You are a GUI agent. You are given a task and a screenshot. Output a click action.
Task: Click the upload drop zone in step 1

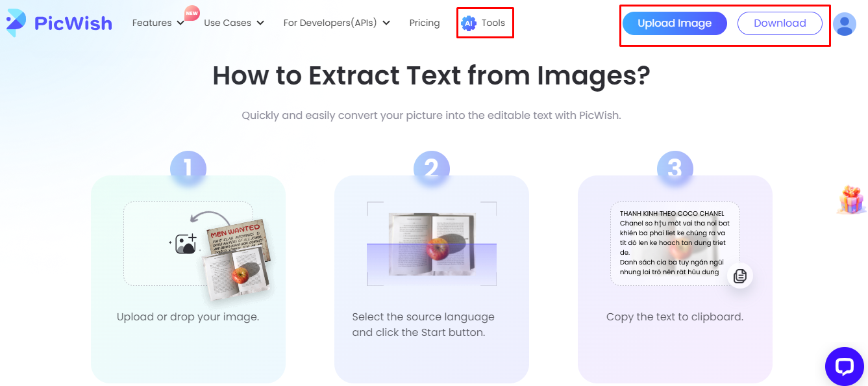(x=188, y=244)
